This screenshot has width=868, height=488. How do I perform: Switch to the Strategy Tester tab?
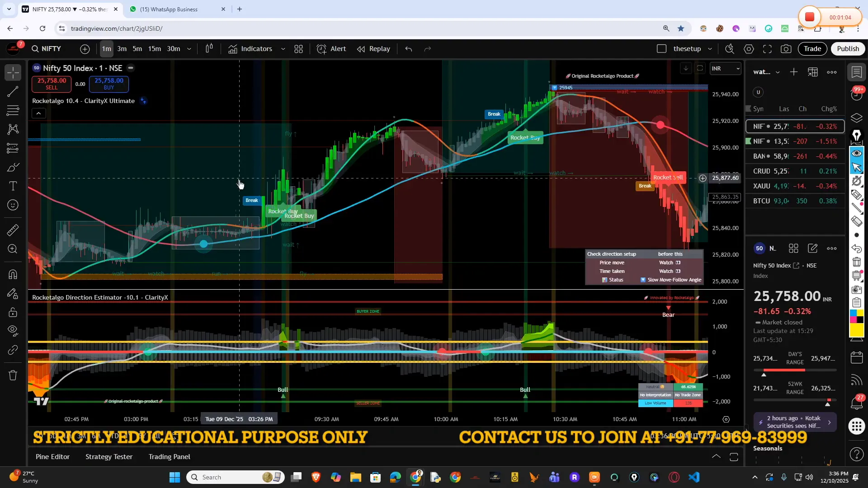[x=108, y=456]
